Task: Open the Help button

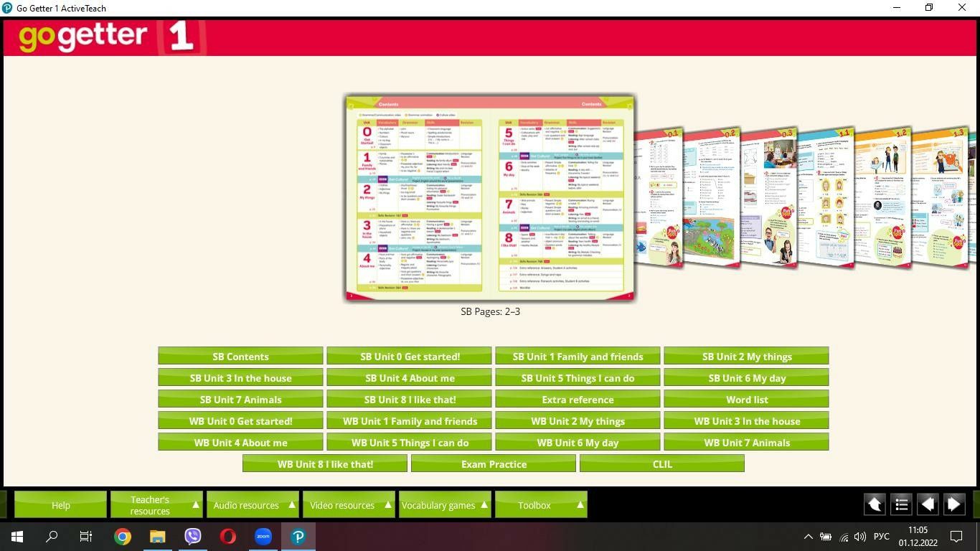Action: (61, 505)
